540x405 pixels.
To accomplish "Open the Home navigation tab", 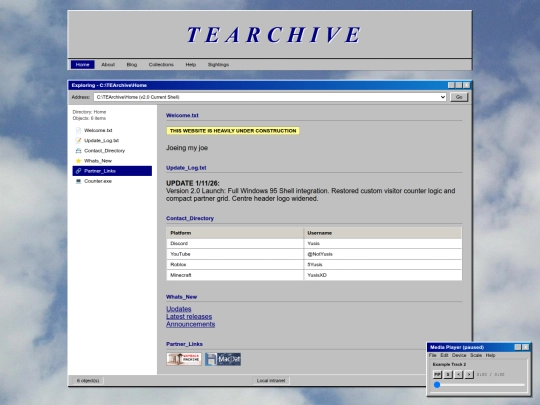I will click(82, 64).
